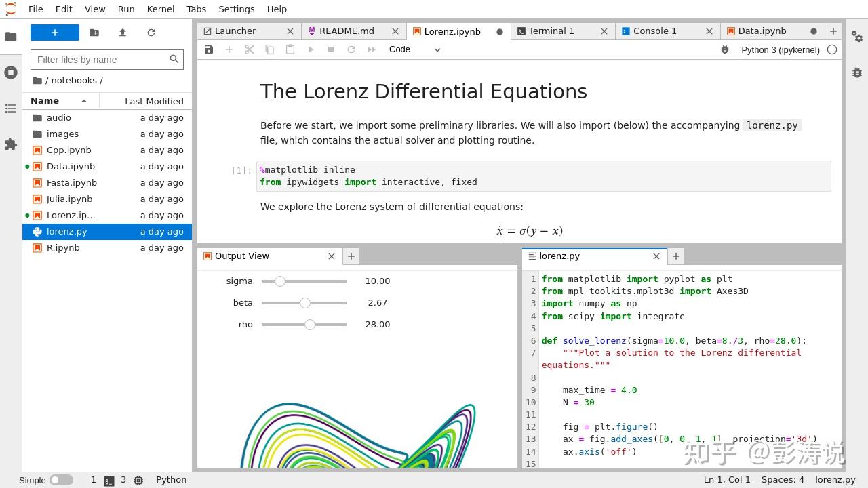Open Julia.ipynb in the file list

pos(69,199)
